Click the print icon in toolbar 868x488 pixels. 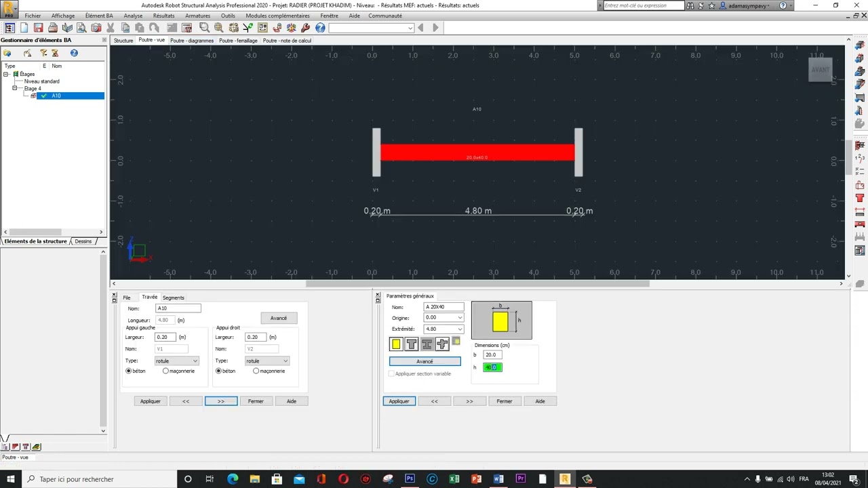[x=53, y=28]
